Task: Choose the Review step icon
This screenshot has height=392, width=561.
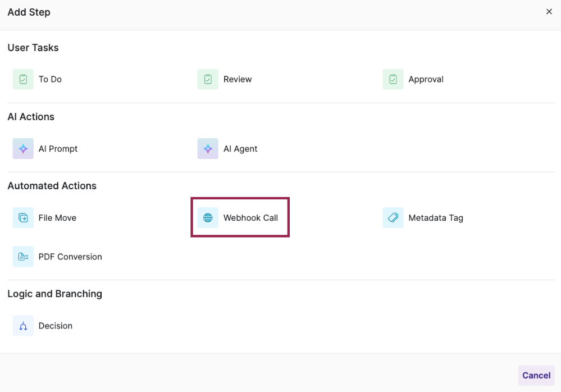Action: point(208,79)
